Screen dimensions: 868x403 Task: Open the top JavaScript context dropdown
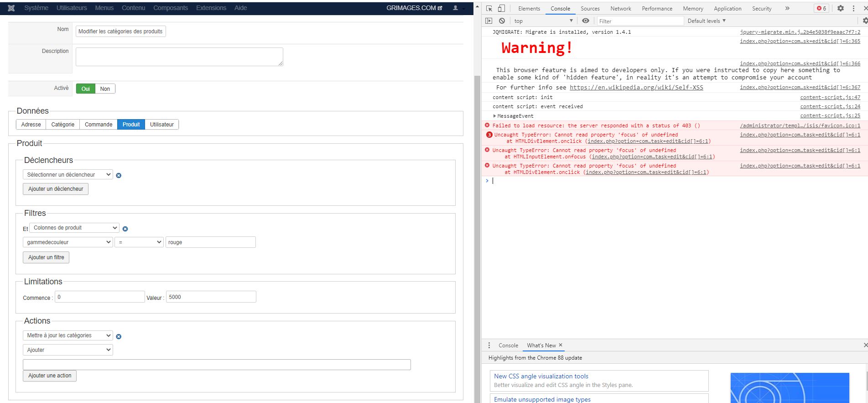point(543,21)
